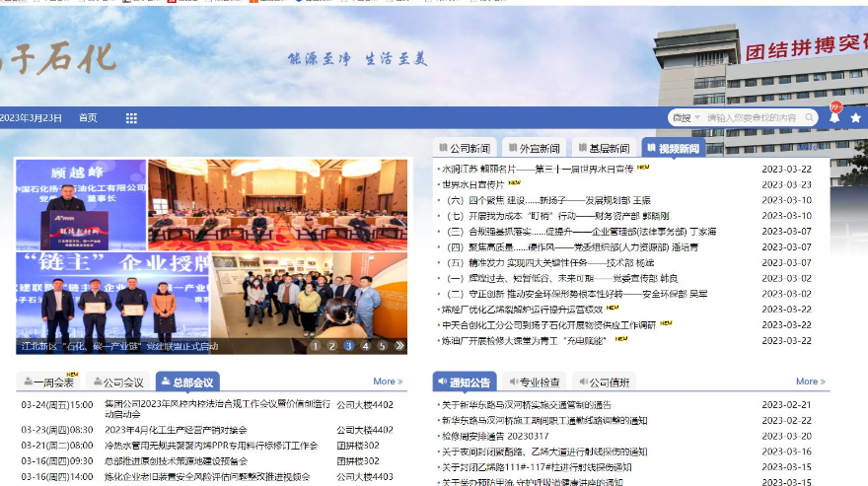Open news (五) 精准发力 技术部 杨斌
Viewport: 868px width, 486px height.
tap(550, 262)
